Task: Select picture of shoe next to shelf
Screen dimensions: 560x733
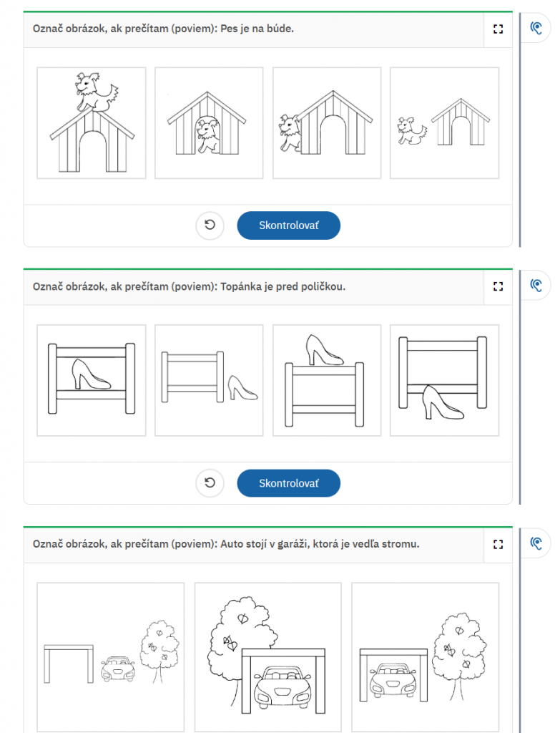Action: pos(209,381)
